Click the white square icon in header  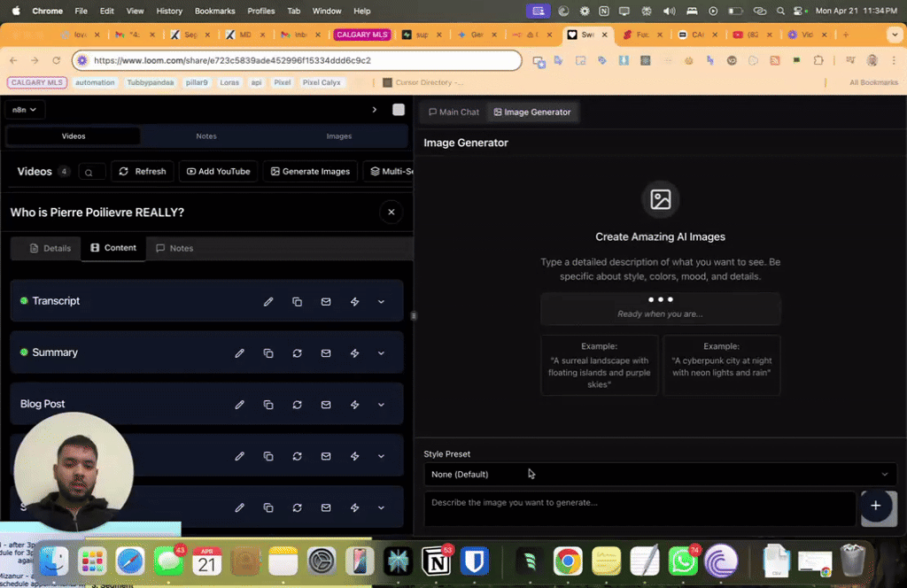399,109
